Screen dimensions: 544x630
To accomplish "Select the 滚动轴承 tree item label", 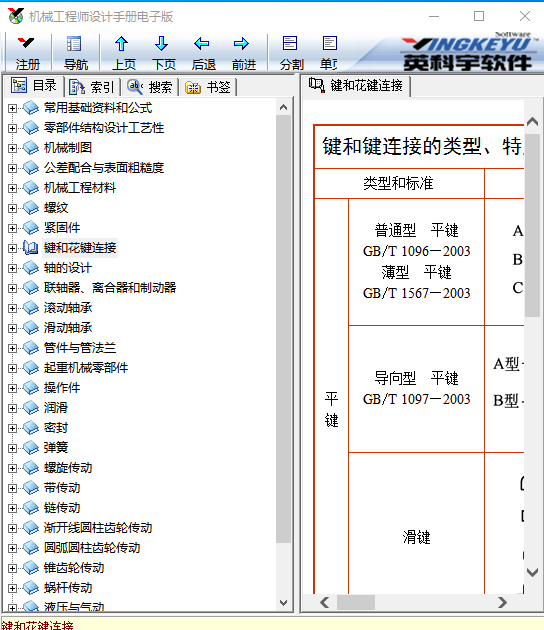I will pyautogui.click(x=68, y=308).
